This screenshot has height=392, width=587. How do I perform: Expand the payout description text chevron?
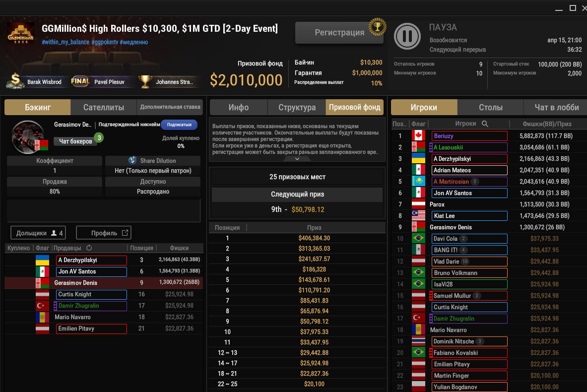297,159
